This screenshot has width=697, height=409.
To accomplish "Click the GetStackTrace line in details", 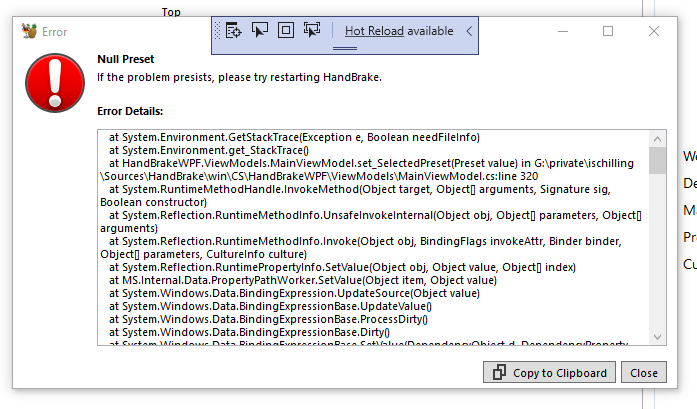I will pyautogui.click(x=294, y=137).
